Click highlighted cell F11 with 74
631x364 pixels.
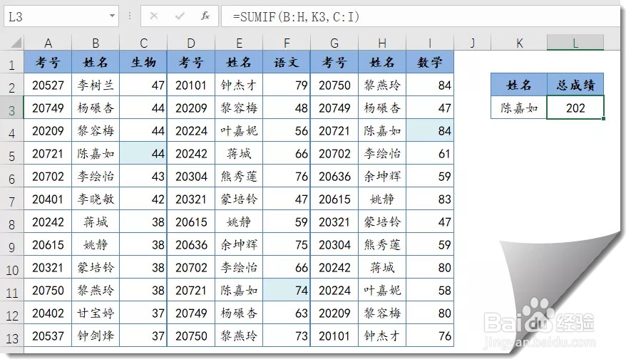click(x=287, y=290)
